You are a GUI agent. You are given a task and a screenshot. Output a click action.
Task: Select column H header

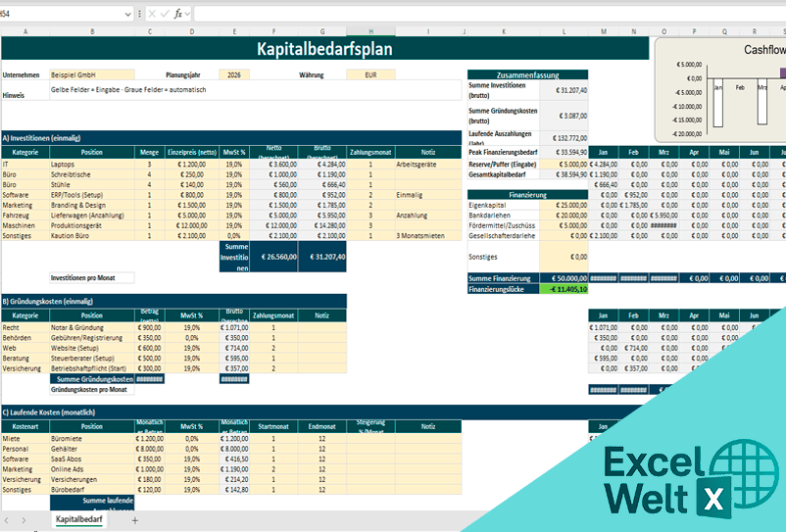tap(370, 31)
